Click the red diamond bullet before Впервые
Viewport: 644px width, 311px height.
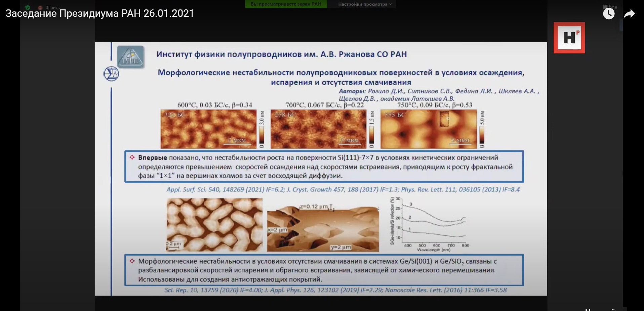[x=132, y=157]
